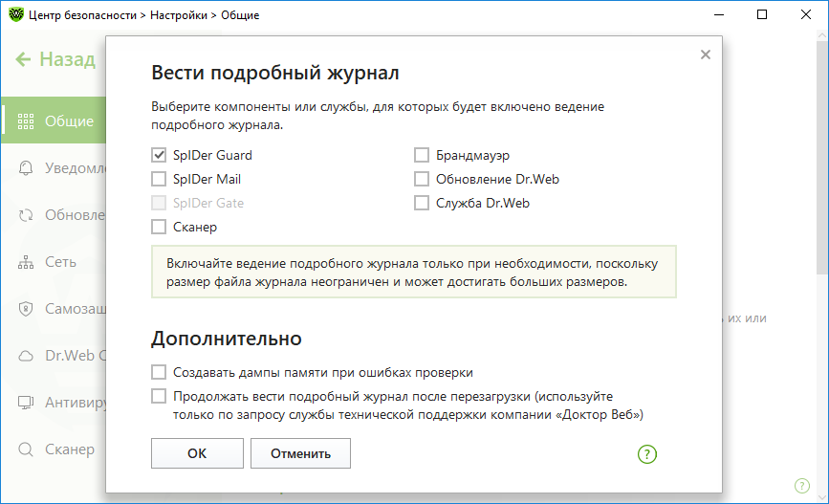
Task: Open the Уведомления section label
Action: (76, 168)
